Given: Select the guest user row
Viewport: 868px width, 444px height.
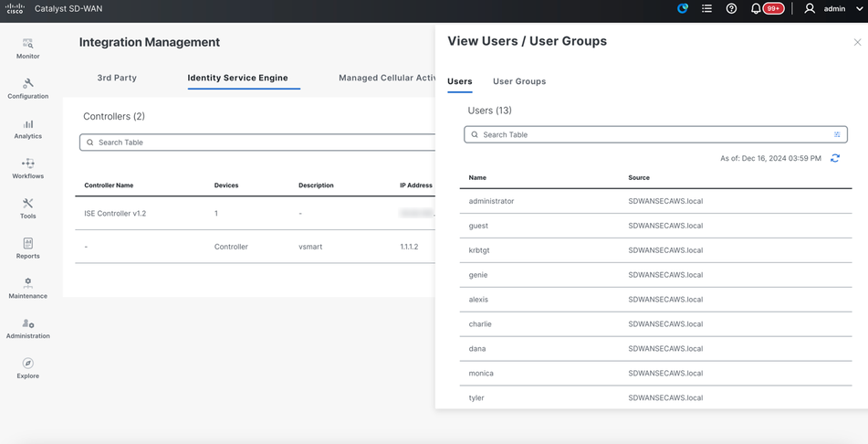Looking at the screenshot, I should tap(655, 227).
